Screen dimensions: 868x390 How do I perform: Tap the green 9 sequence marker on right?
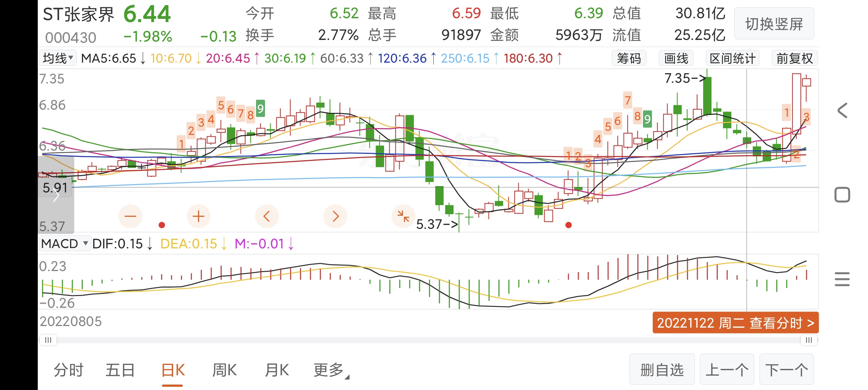click(x=647, y=119)
